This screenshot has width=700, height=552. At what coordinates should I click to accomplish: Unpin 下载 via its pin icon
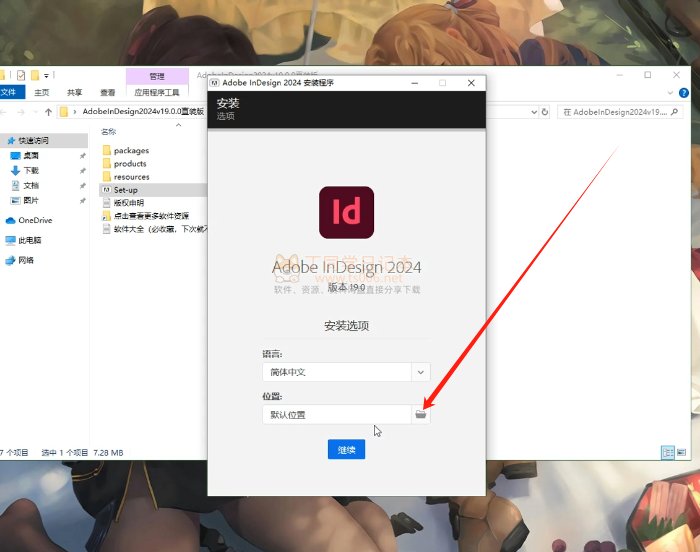pos(83,171)
